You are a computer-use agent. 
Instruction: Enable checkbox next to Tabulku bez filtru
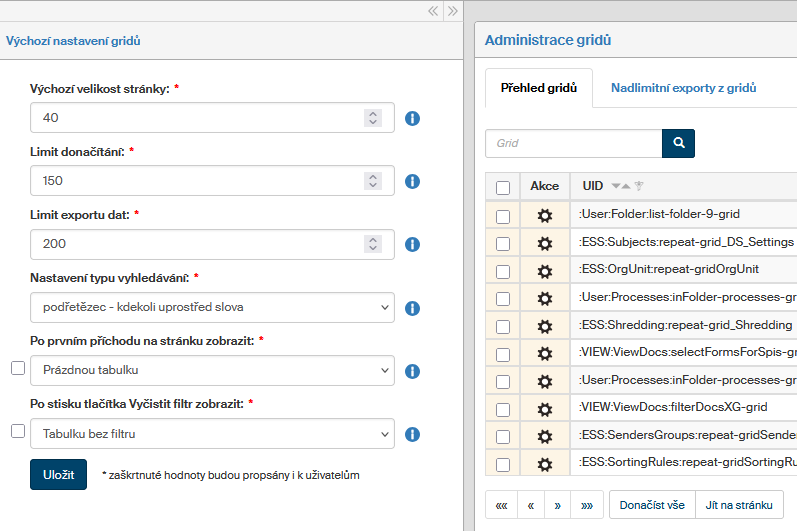[18, 432]
